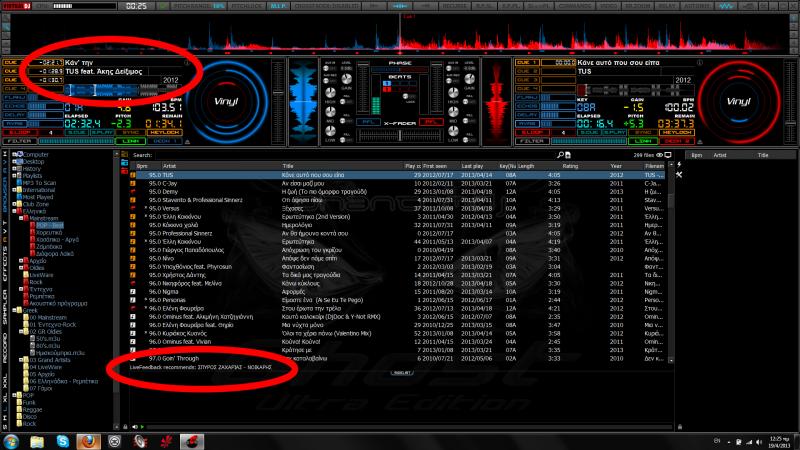Click the waveform icon in the top bar
The height and width of the screenshot is (450, 800).
click(726, 6)
